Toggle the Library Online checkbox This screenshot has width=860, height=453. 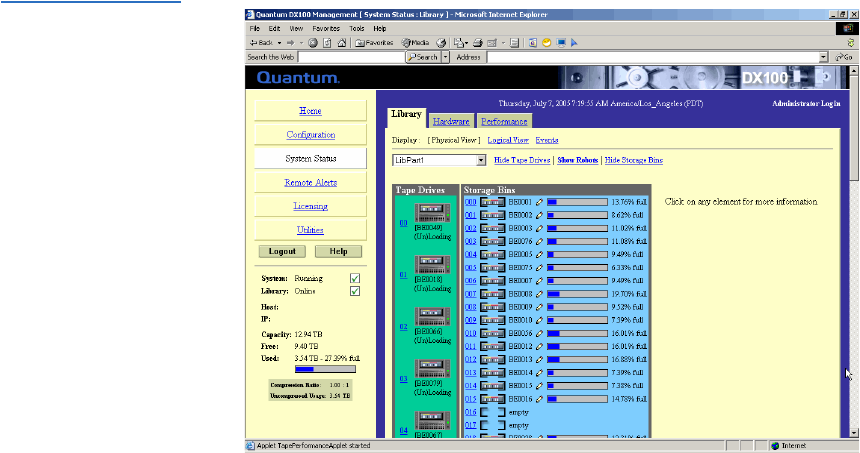coord(355,291)
